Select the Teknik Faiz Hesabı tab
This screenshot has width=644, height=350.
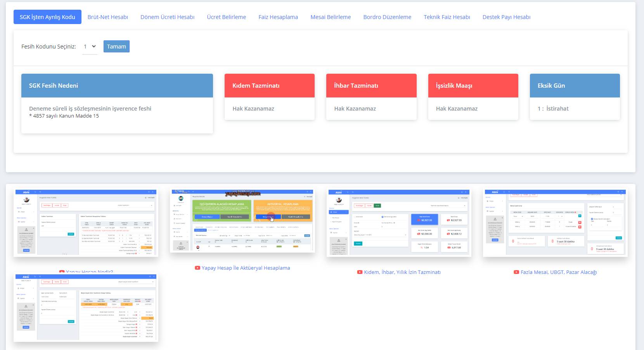(447, 17)
